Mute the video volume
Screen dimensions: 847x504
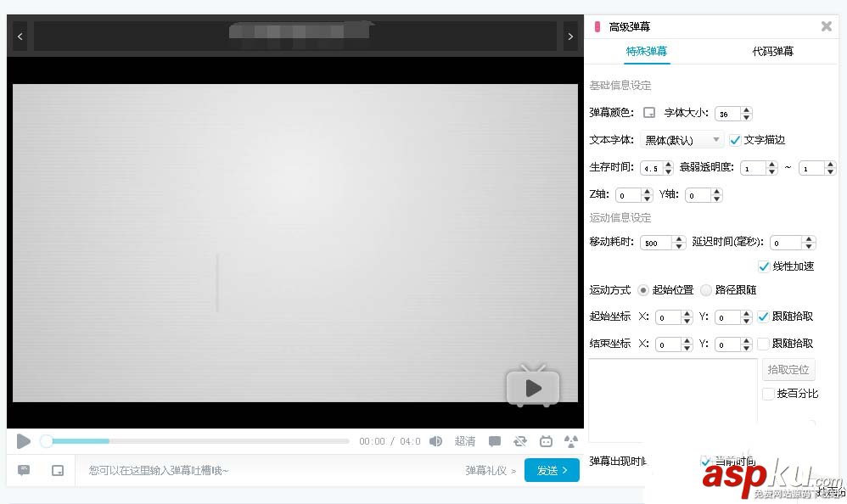(x=436, y=440)
